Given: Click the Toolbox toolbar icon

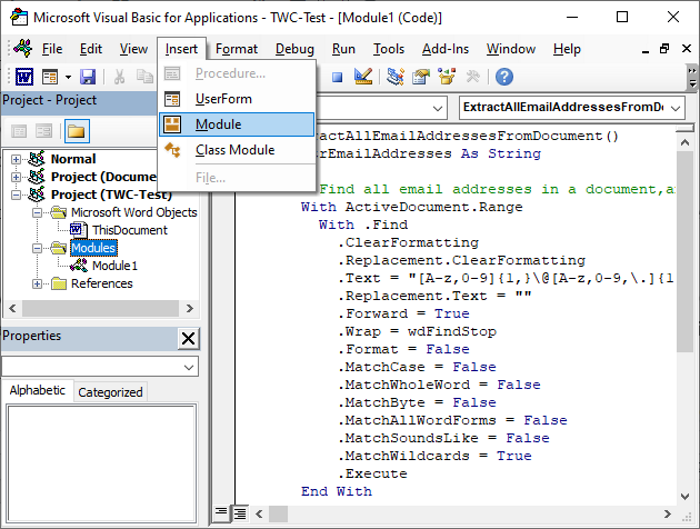Looking at the screenshot, I should (472, 77).
